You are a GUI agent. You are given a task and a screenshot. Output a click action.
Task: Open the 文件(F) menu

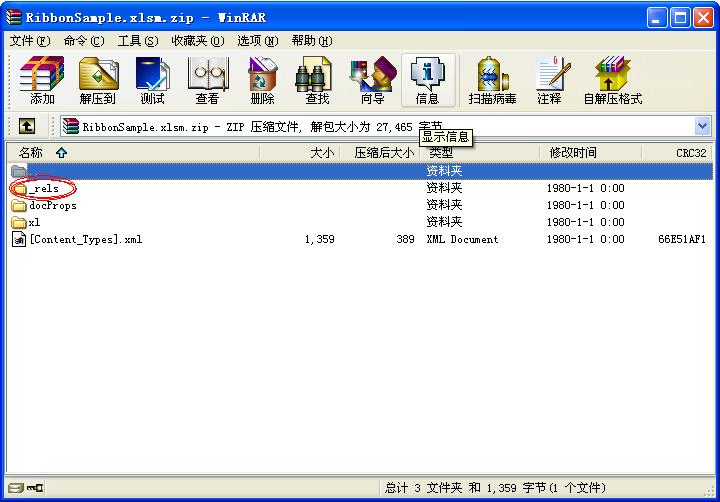pyautogui.click(x=29, y=41)
